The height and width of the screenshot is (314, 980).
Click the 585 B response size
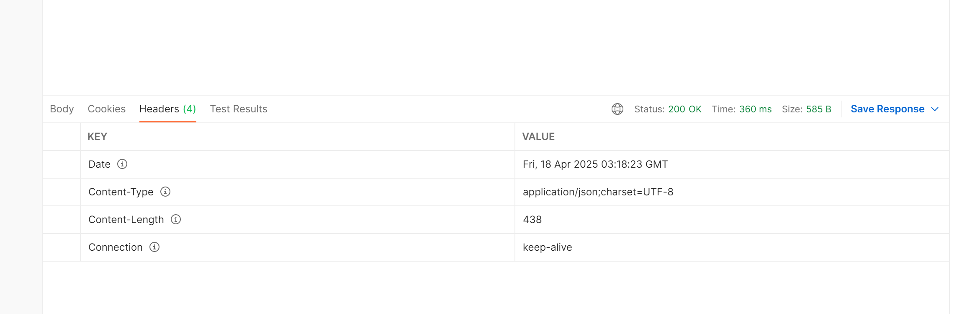(818, 109)
